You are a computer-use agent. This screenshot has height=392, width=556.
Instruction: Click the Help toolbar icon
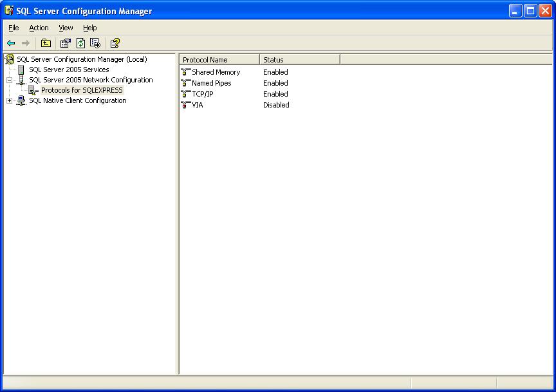coord(115,43)
